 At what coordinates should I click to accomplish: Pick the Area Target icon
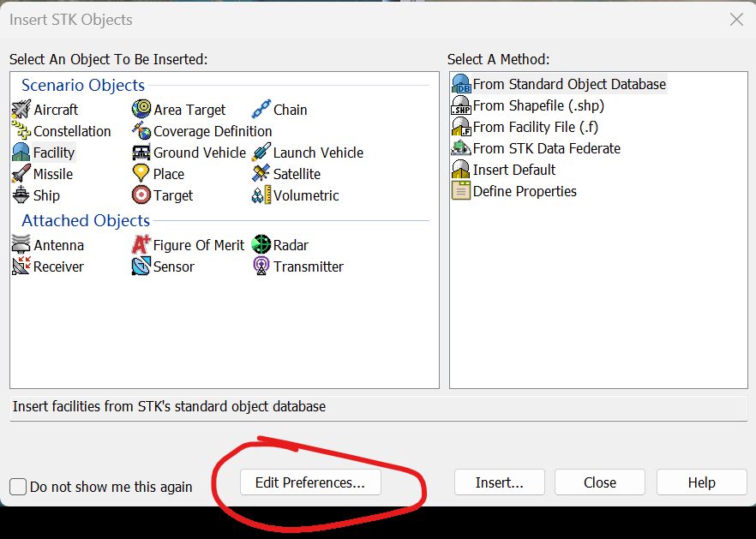pos(141,110)
